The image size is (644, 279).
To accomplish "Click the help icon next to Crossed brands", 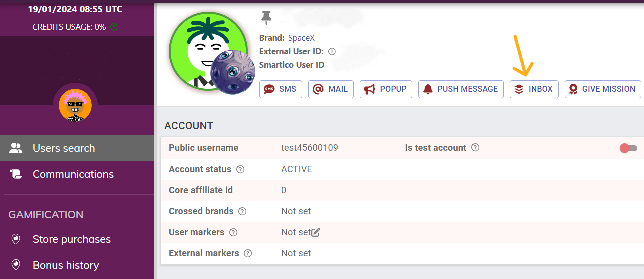I will click(242, 211).
